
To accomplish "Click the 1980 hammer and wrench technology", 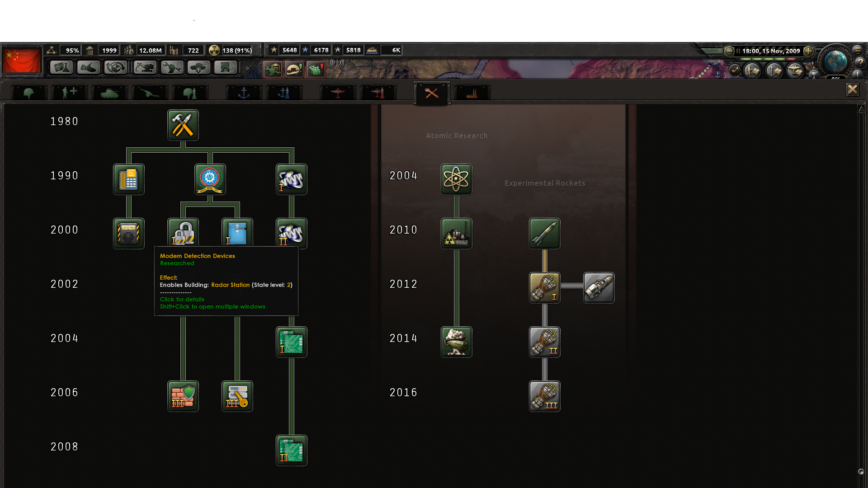I will (x=183, y=125).
